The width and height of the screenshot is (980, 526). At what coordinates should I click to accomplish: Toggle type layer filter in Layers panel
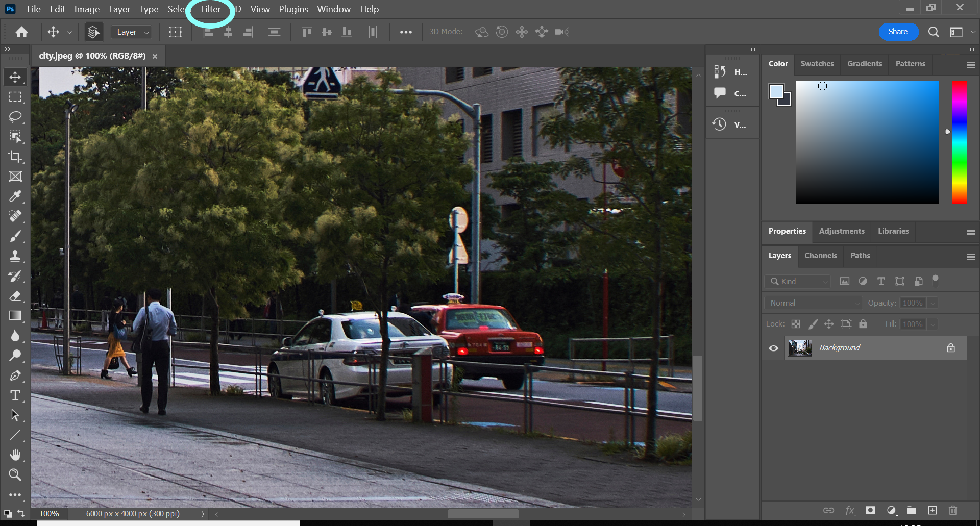881,281
